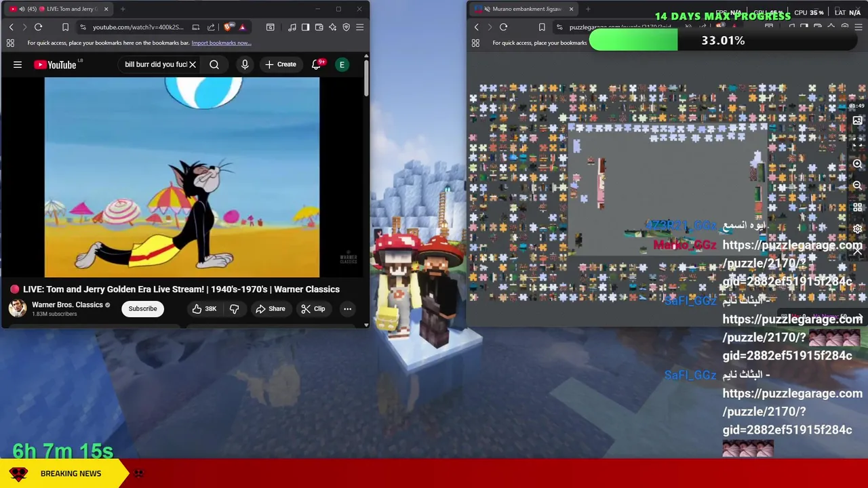Click the 33.01% progress bar
Screen dimensions: 868x488
pyautogui.click(x=723, y=41)
